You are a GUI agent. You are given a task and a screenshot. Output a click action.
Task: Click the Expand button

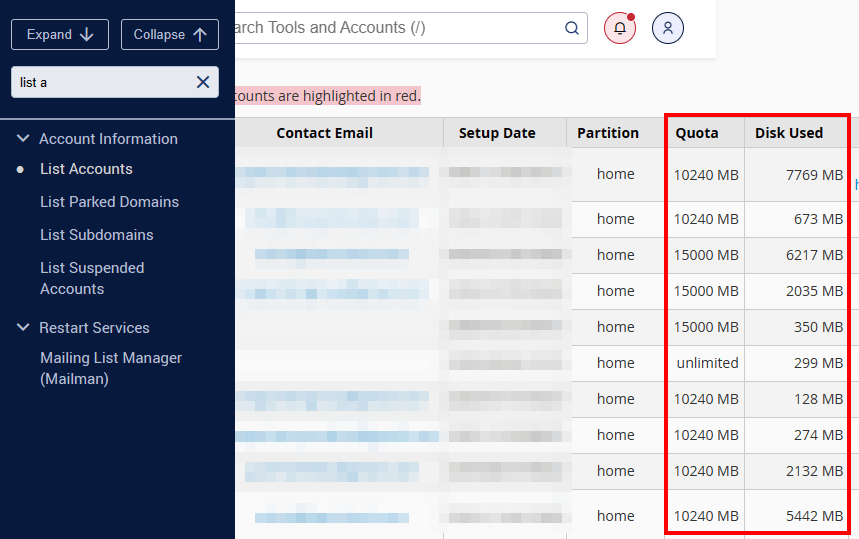[60, 35]
